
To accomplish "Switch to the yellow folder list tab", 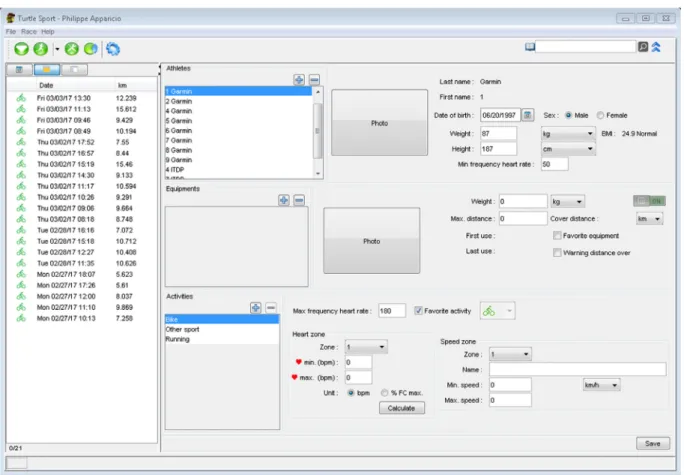I will pos(47,69).
